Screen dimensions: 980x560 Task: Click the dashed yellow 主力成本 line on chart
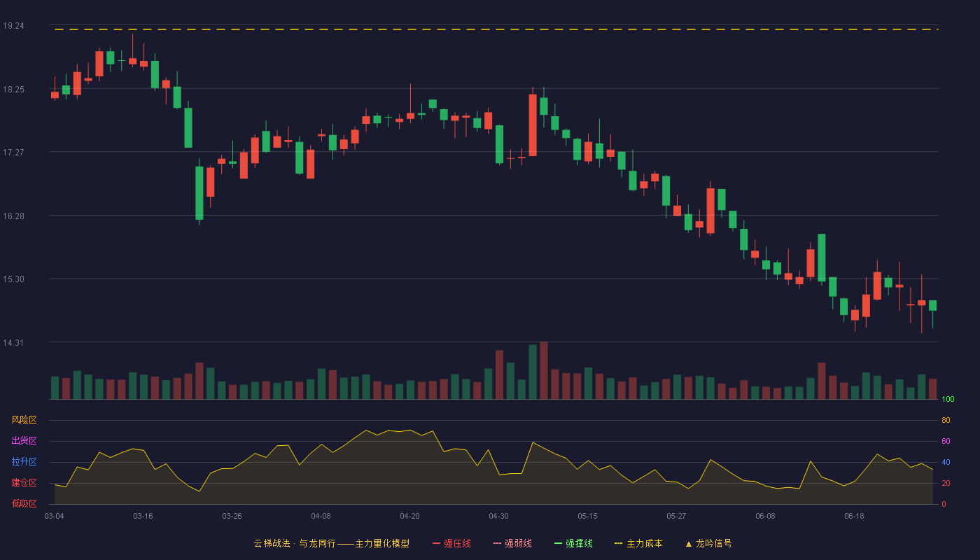point(496,29)
